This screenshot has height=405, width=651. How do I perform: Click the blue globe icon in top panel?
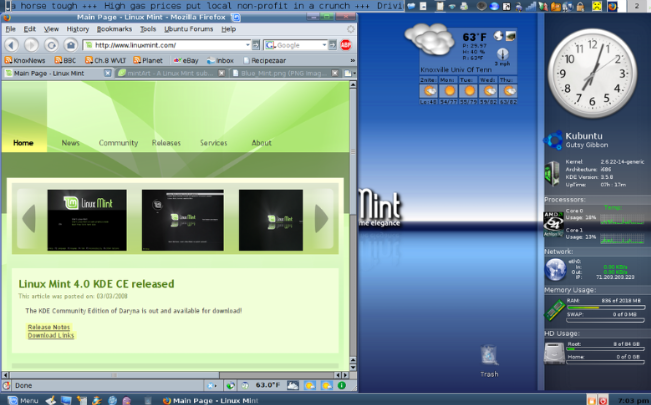494,6
